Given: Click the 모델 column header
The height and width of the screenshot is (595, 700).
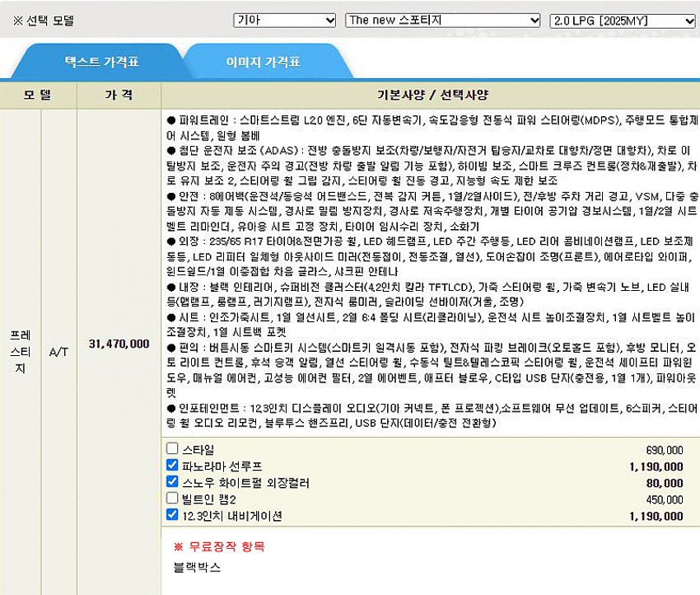Looking at the screenshot, I should pyautogui.click(x=38, y=95).
